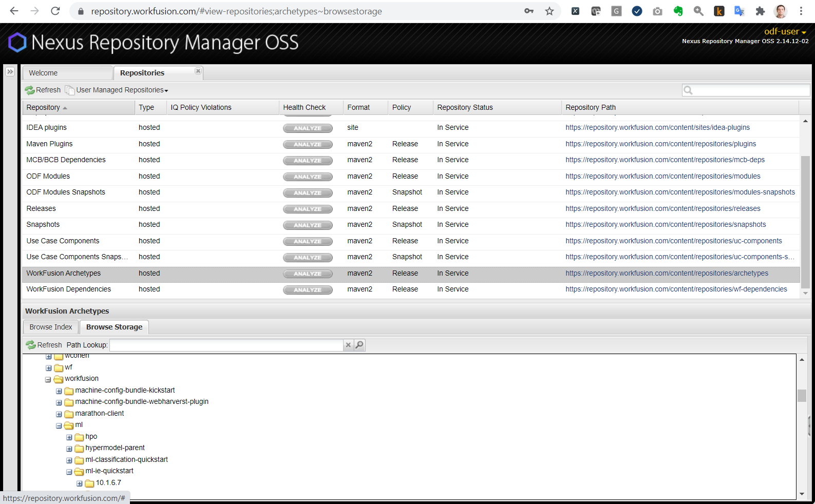Collapse the ml folder node
815x504 pixels.
click(x=59, y=426)
